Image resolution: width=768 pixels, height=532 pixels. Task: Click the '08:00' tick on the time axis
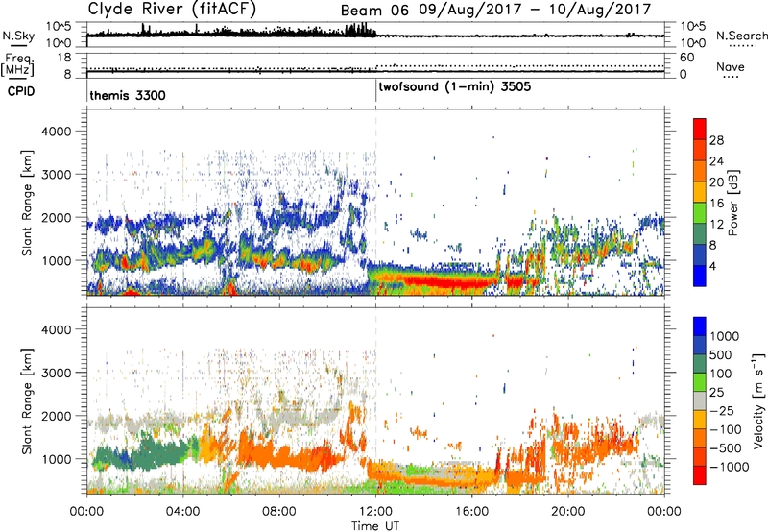(279, 512)
